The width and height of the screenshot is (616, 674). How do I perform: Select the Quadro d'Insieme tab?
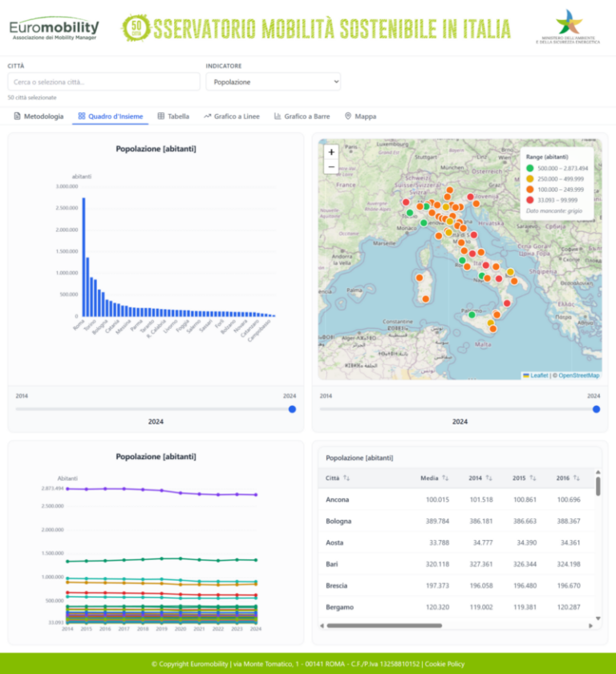click(111, 116)
